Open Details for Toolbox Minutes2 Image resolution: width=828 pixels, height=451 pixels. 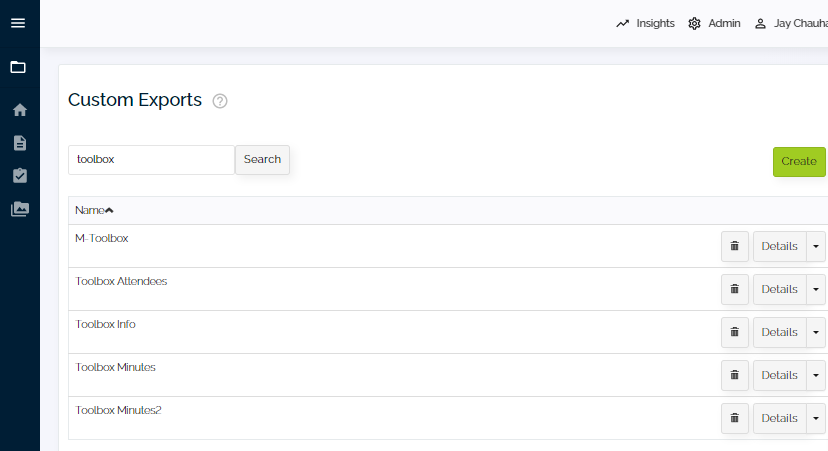pos(779,418)
